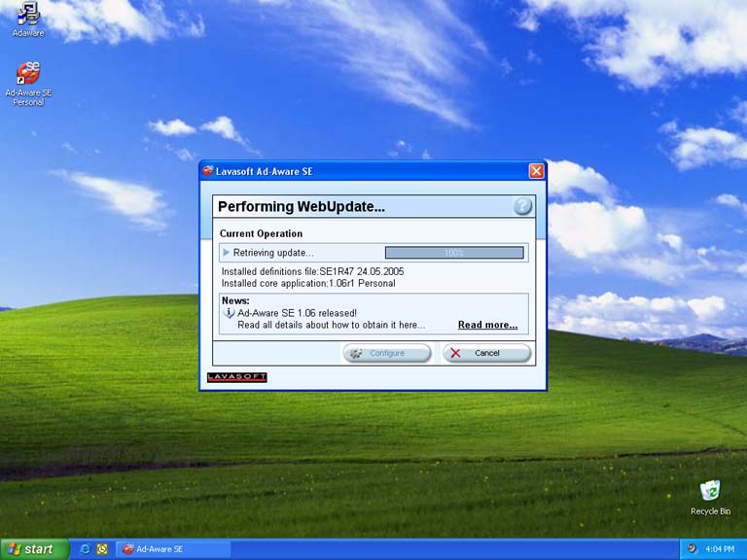This screenshot has height=560, width=747.
Task: Launch Internet Explorer from Quick Launch
Action: (x=86, y=549)
